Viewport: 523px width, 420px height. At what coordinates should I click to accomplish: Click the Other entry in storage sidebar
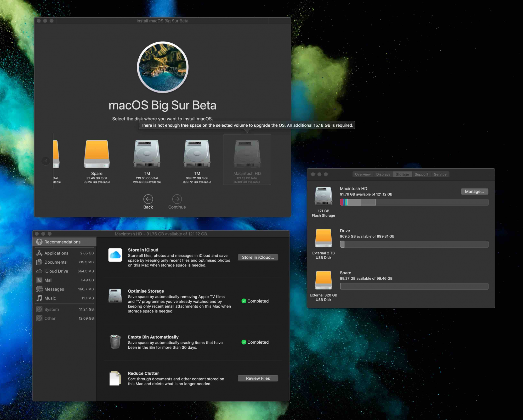(x=64, y=318)
